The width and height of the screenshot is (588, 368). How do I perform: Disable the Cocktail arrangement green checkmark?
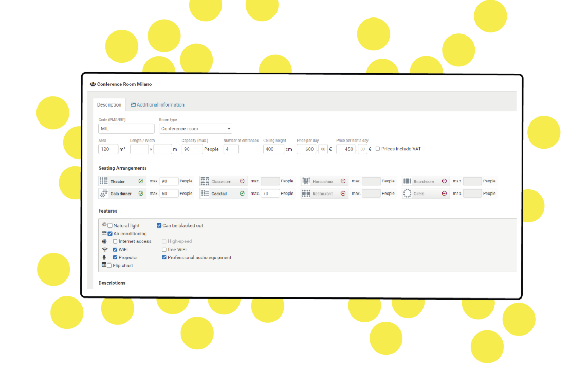click(x=242, y=194)
